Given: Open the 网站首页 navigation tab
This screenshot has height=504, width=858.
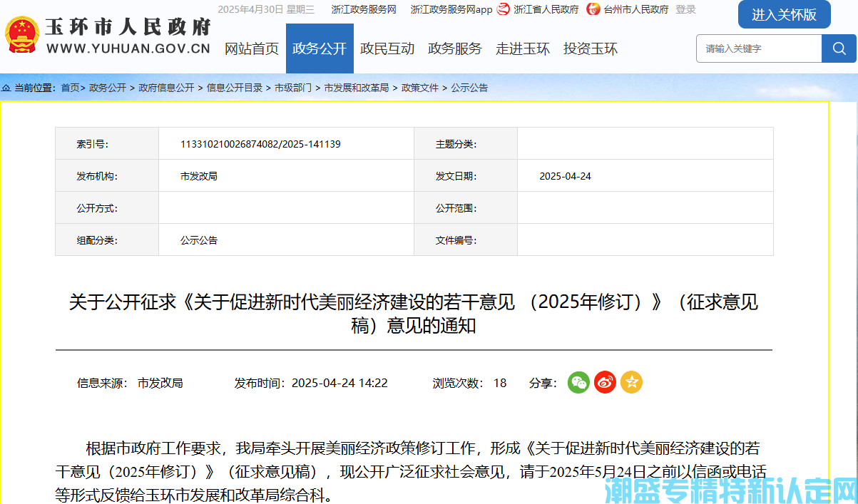Looking at the screenshot, I should pos(252,48).
